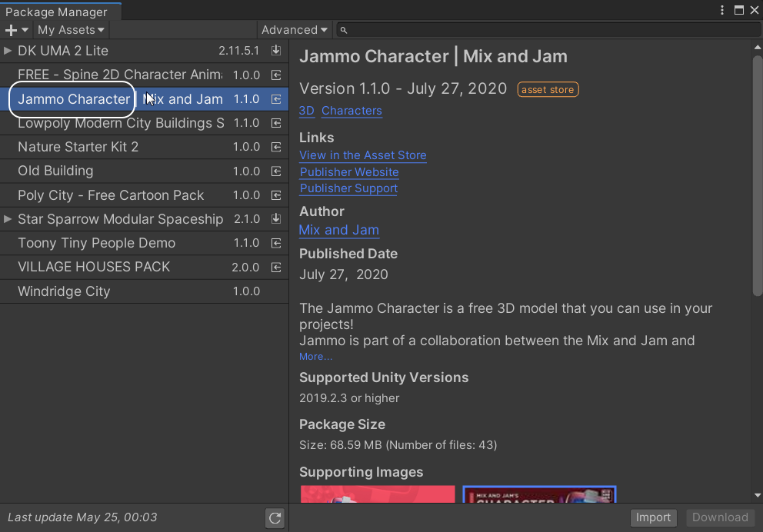Select DK UMA 2 Lite package name
763x532 pixels.
click(x=63, y=51)
